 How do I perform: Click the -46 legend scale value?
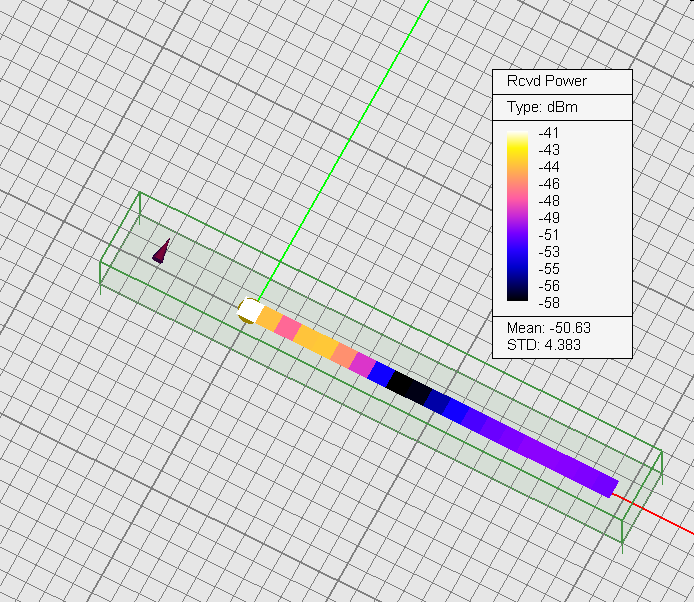(549, 184)
